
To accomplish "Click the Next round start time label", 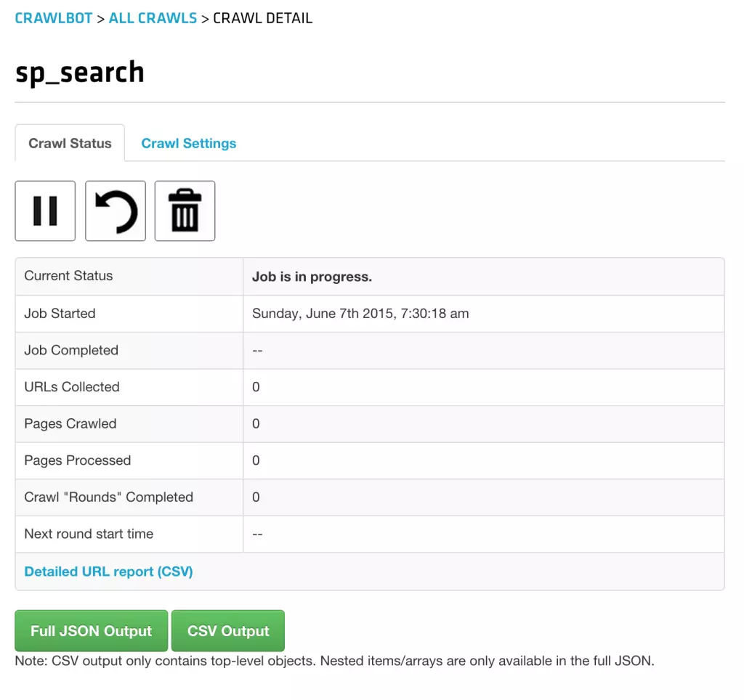I will tap(89, 534).
